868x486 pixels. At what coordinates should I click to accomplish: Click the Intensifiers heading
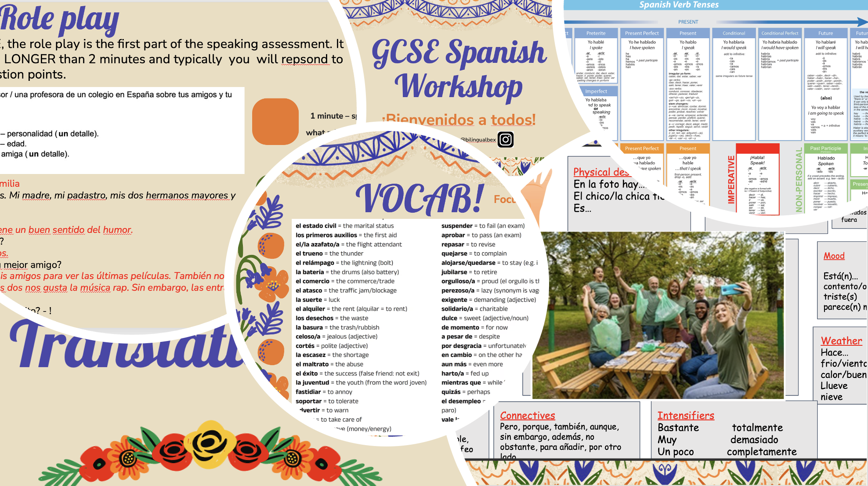(x=686, y=415)
